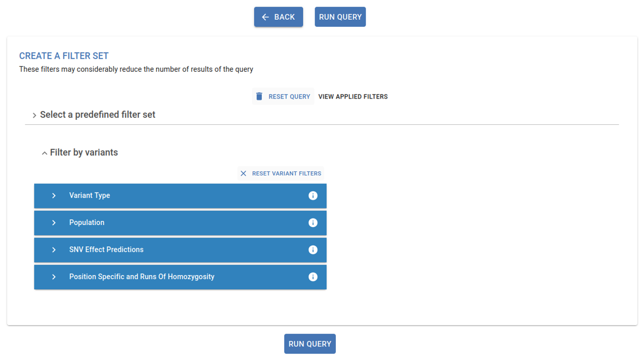Expand SNV Effect Predictions chevron

tap(54, 250)
